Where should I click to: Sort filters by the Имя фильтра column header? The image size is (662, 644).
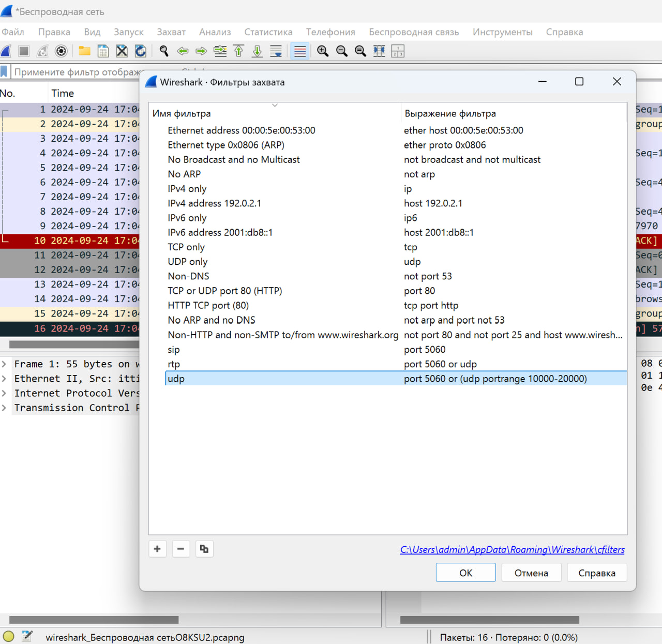275,113
